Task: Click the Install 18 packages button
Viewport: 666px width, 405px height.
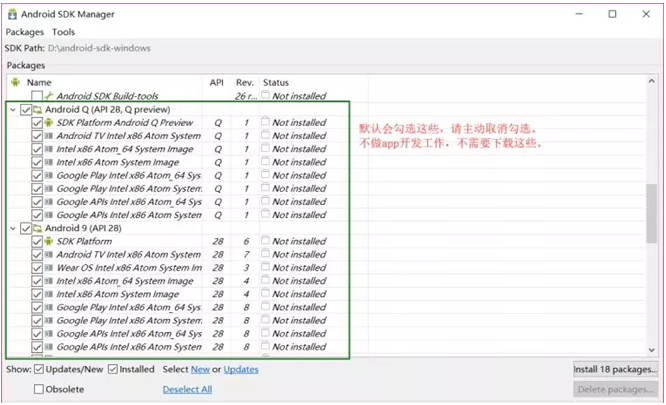Action: point(615,369)
